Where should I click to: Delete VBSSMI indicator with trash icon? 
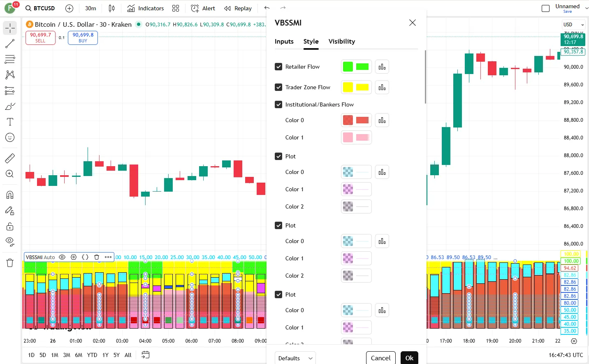(97, 257)
